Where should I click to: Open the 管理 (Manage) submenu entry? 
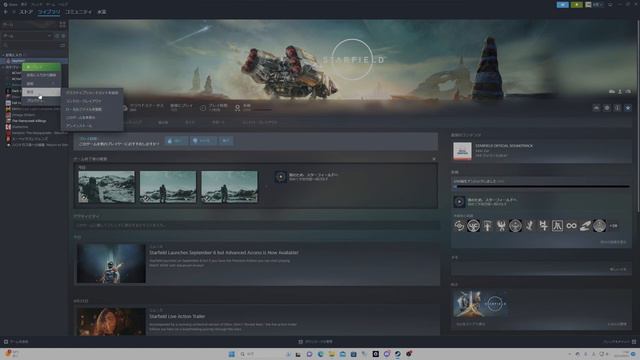[41, 92]
